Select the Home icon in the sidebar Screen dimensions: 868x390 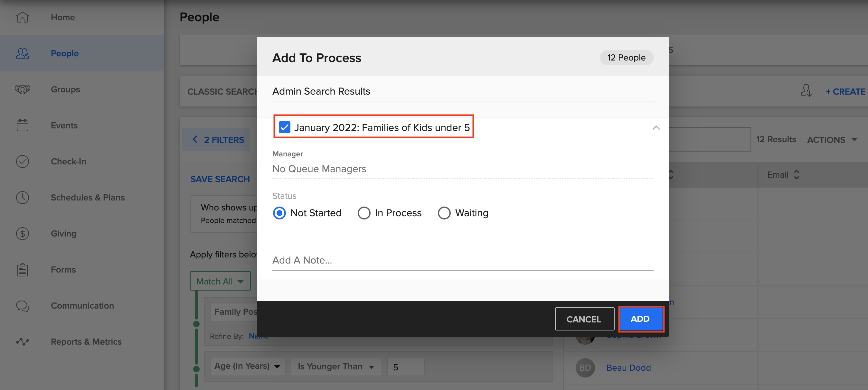click(x=22, y=17)
